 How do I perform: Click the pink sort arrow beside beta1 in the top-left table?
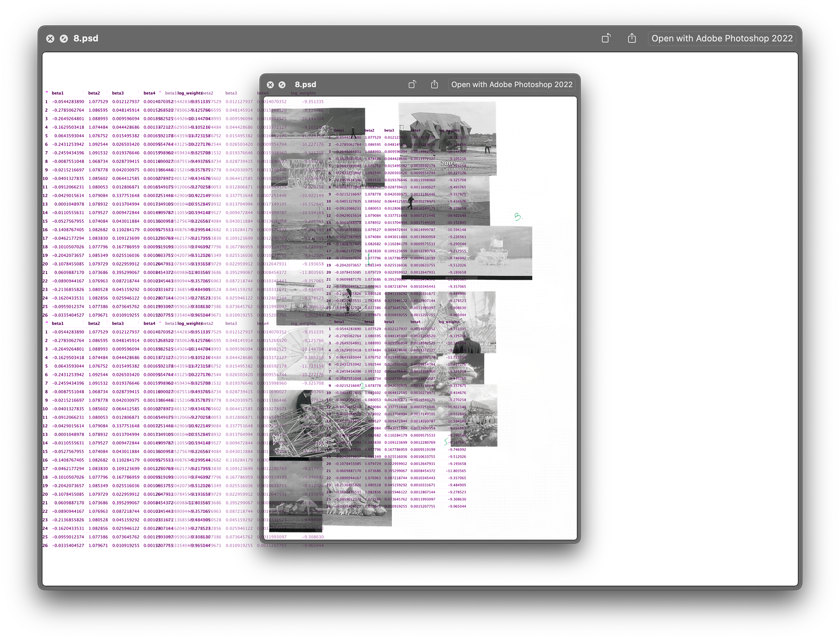pyautogui.click(x=47, y=92)
